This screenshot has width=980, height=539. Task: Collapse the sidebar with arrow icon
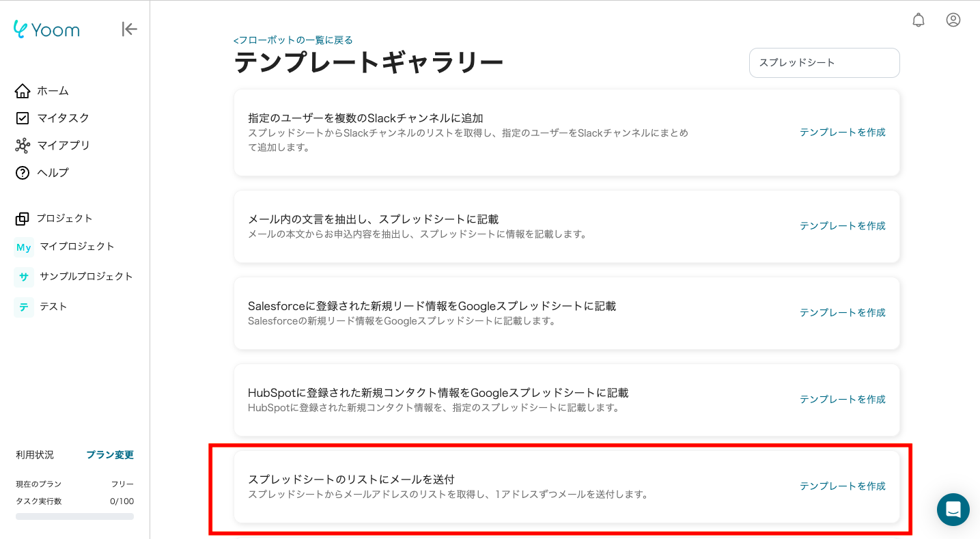tap(129, 29)
